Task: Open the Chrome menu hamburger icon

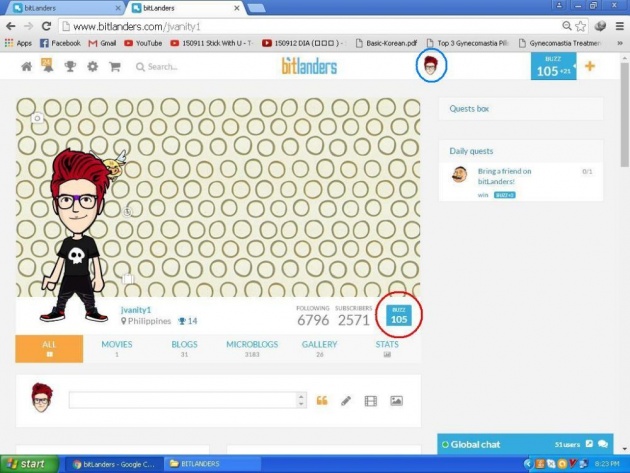Action: [x=620, y=26]
